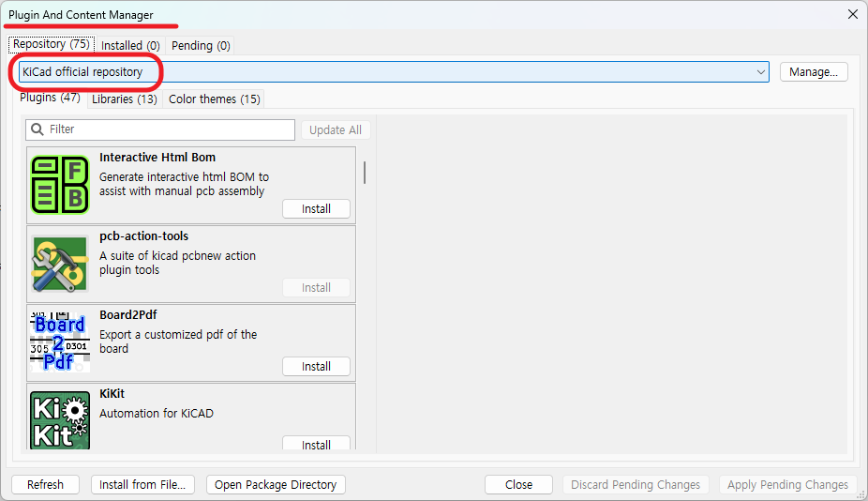868x501 pixels.
Task: Click the Refresh button
Action: (x=45, y=484)
